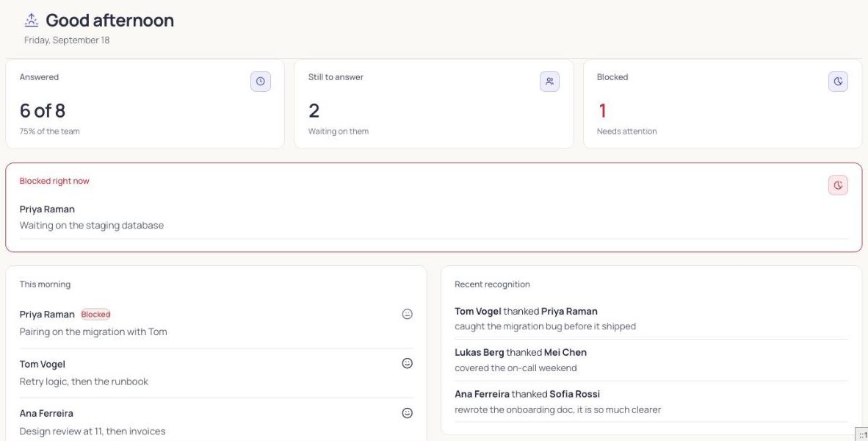The width and height of the screenshot is (868, 441).
Task: Click the clock icon in the Answered card
Action: tap(260, 82)
